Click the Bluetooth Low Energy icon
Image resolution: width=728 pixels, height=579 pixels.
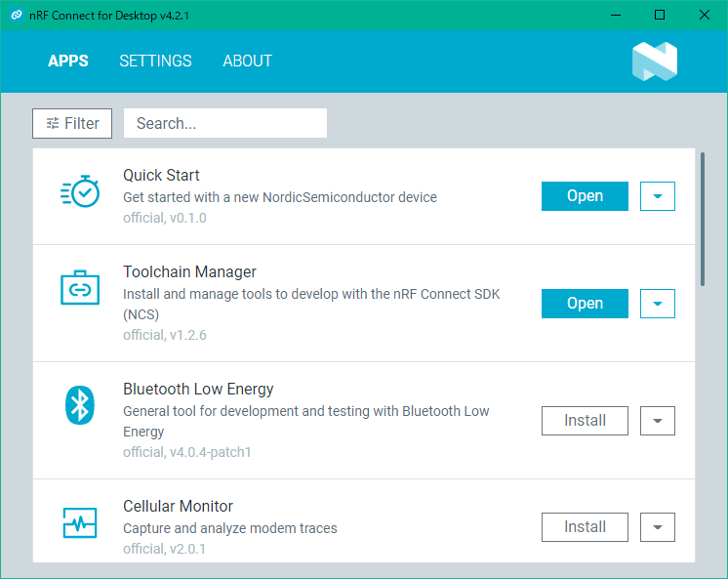pos(80,405)
